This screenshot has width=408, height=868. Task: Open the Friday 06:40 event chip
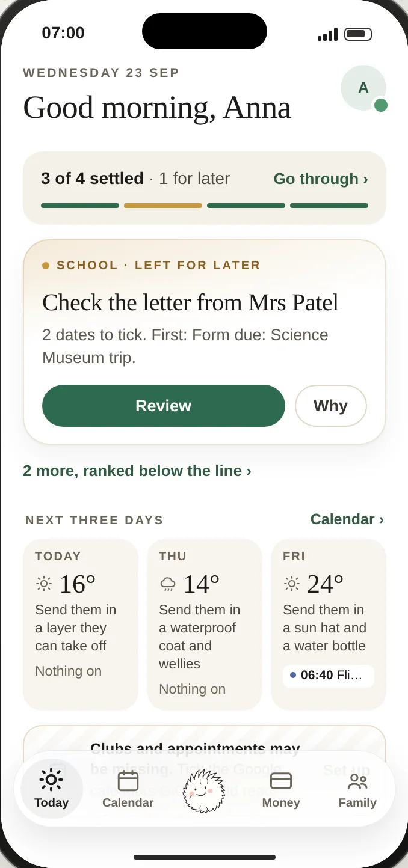[329, 676]
